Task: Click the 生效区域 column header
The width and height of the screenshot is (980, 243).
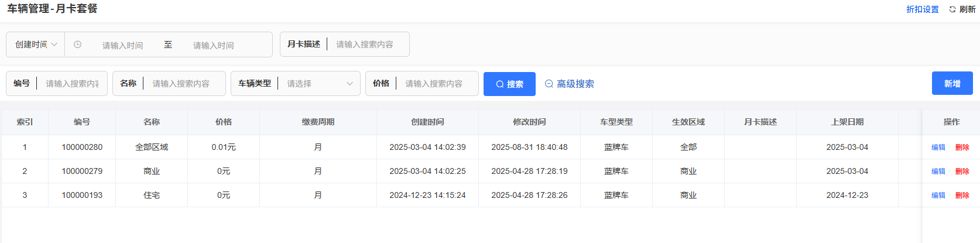Action: (x=688, y=122)
